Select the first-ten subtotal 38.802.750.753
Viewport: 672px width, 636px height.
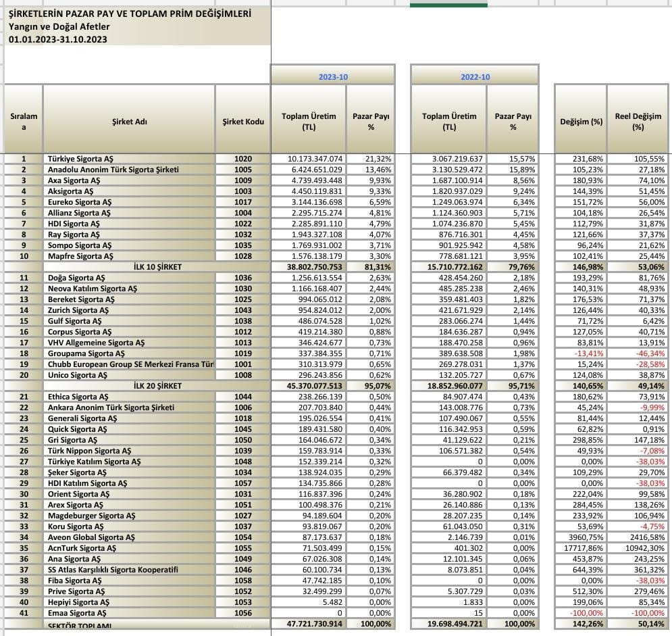coord(315,267)
